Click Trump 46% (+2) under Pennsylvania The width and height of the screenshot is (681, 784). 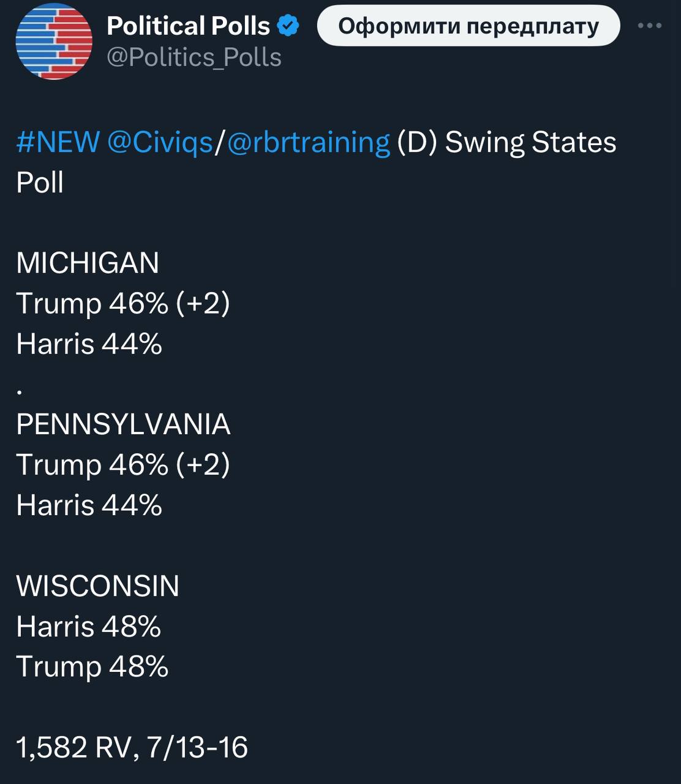pyautogui.click(x=122, y=465)
